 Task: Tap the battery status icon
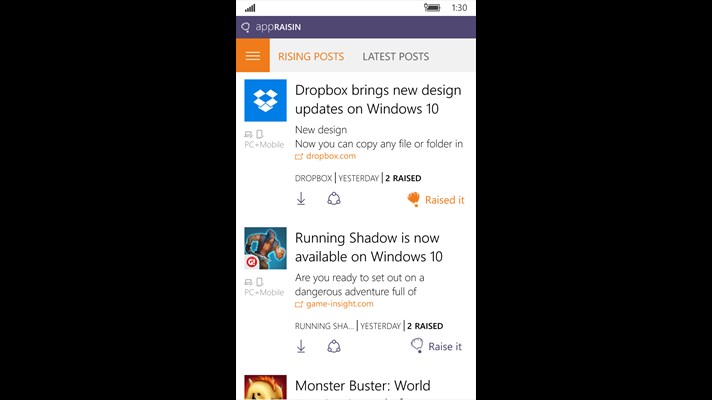(432, 7)
